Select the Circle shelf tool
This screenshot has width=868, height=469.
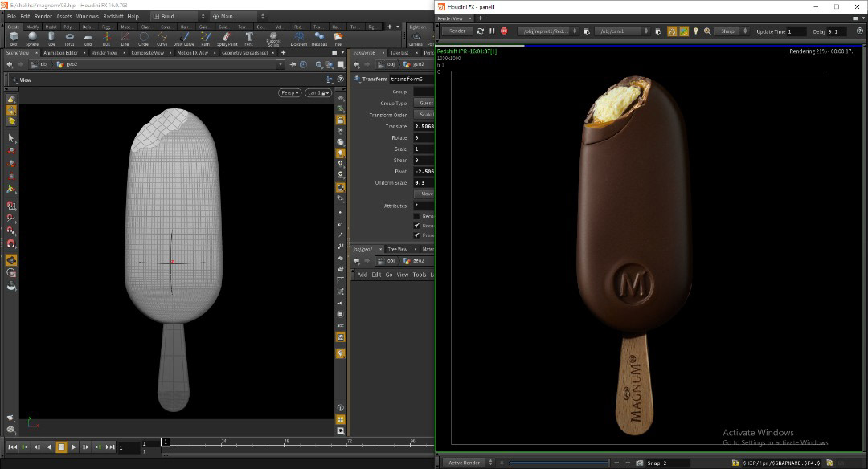click(x=143, y=39)
